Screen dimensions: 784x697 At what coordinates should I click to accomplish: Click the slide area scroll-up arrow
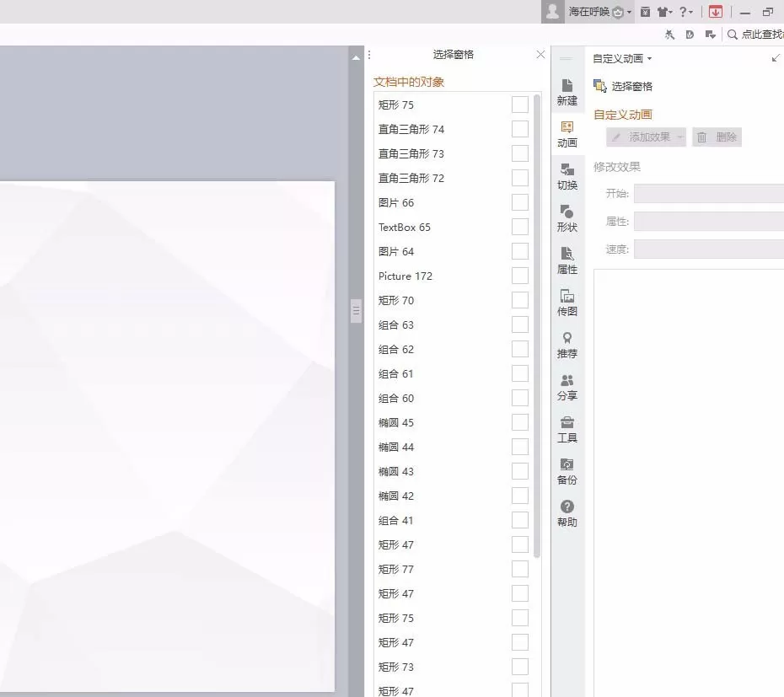pos(356,58)
